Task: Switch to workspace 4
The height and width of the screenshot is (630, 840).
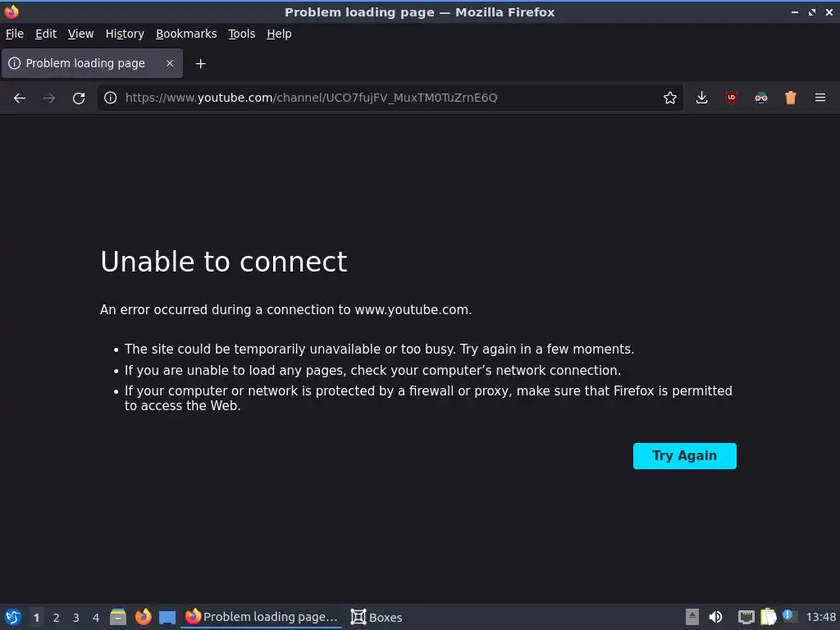Action: point(96,618)
